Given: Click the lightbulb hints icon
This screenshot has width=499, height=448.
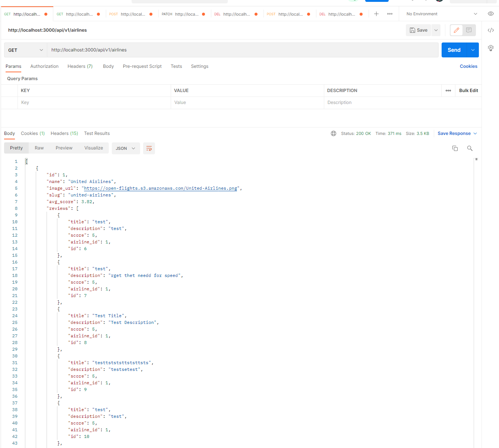Looking at the screenshot, I should 490,48.
